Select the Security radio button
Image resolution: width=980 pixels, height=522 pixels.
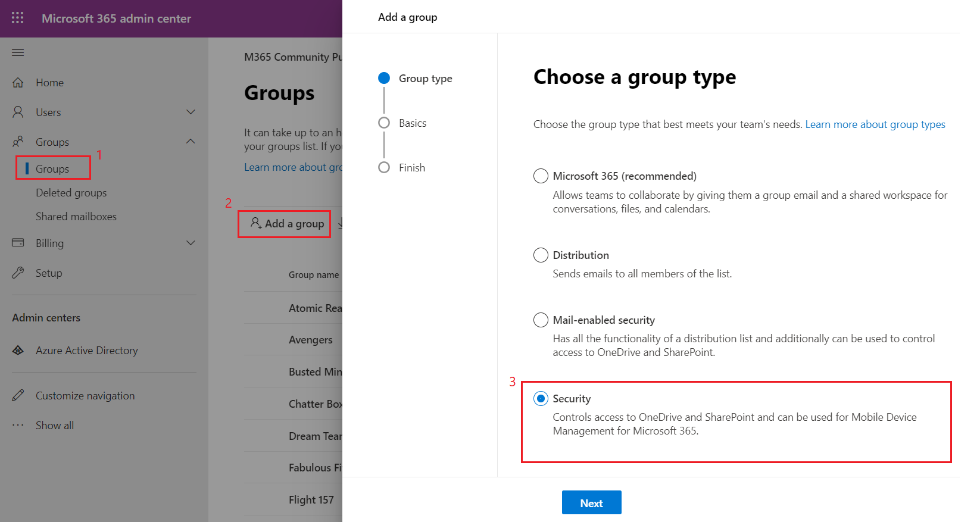point(541,399)
